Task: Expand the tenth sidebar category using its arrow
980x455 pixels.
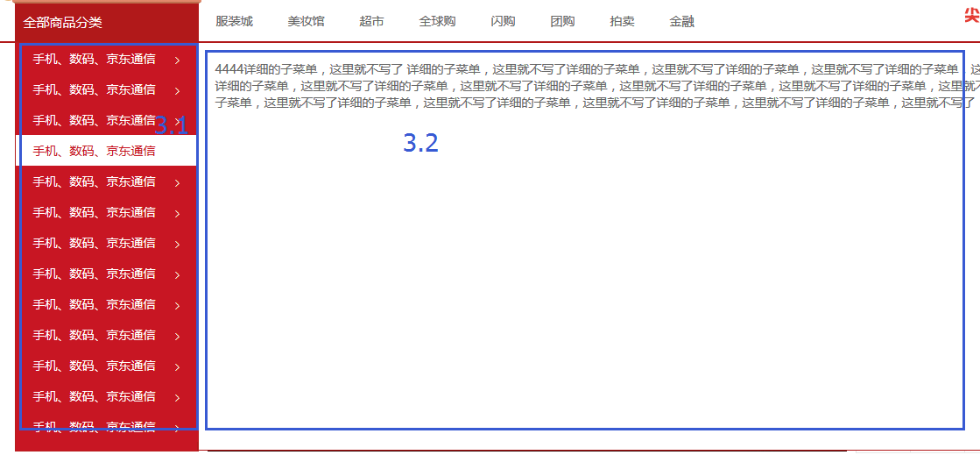Action: tap(178, 336)
